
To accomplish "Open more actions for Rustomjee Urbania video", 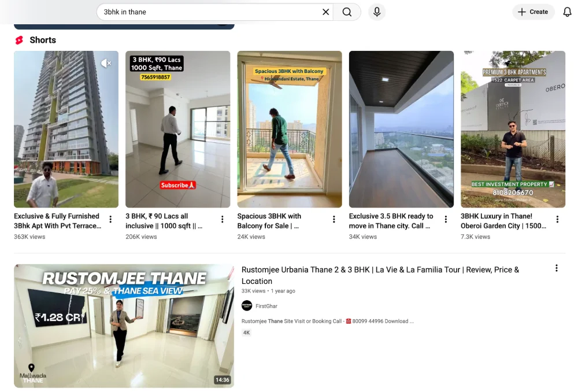I will [556, 268].
